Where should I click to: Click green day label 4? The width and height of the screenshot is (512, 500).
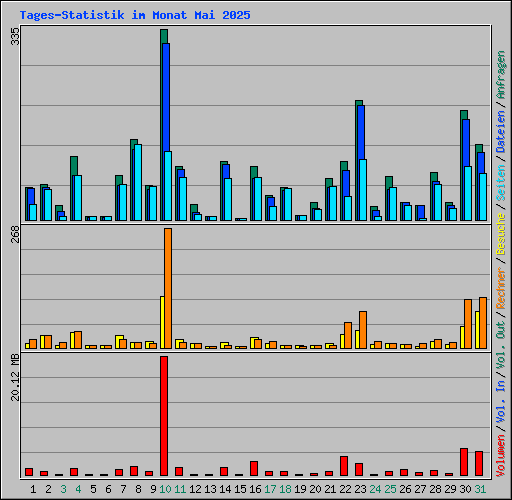pyautogui.click(x=78, y=489)
